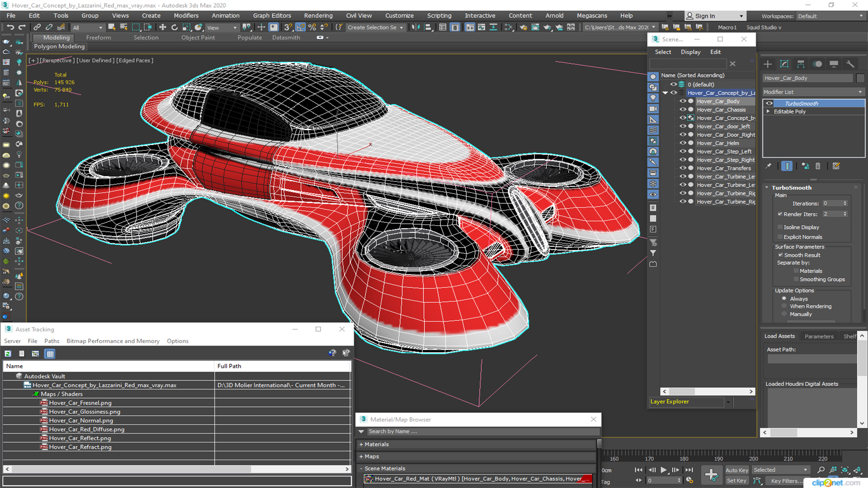Open the selection filter All dropdown
868x488 pixels.
[x=88, y=28]
